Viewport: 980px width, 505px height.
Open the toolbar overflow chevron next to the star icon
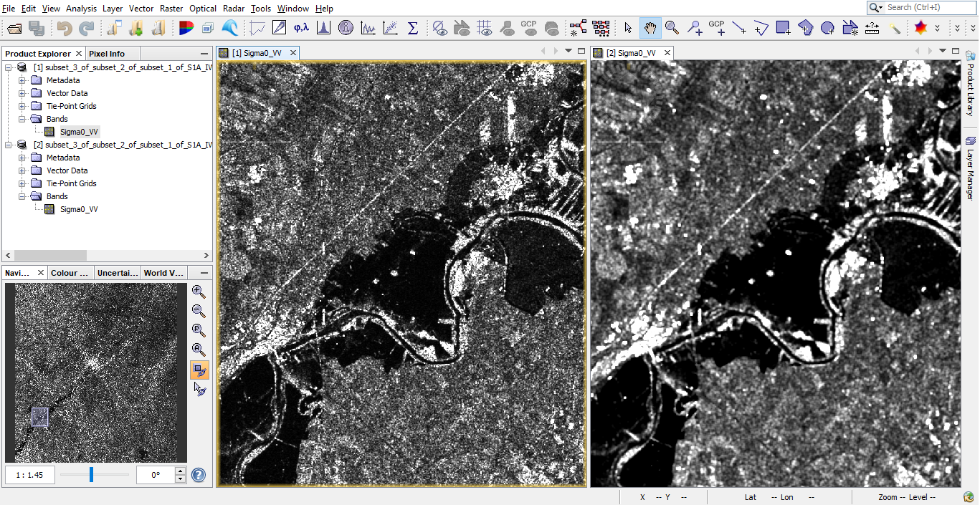pyautogui.click(x=938, y=29)
